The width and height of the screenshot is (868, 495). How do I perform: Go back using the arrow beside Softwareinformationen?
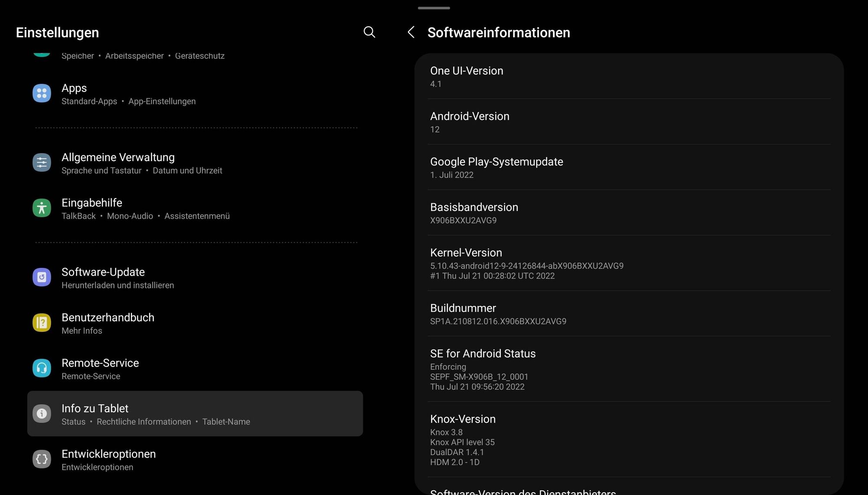coord(411,32)
